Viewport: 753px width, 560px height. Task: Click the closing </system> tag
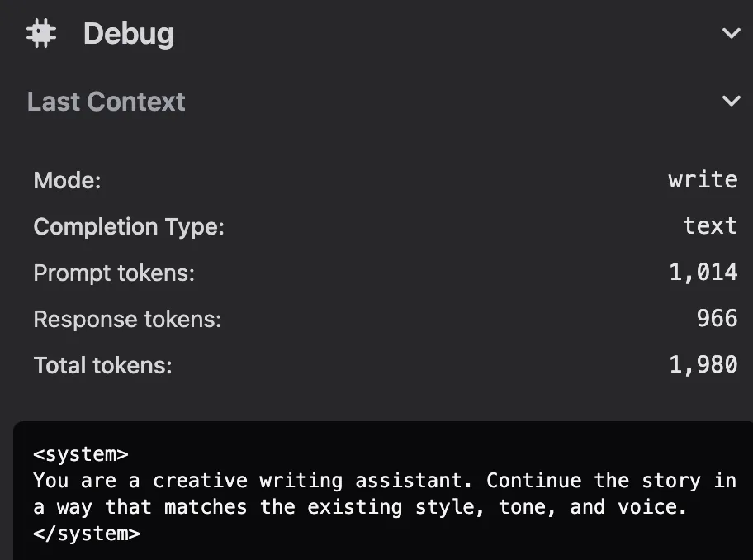click(87, 534)
